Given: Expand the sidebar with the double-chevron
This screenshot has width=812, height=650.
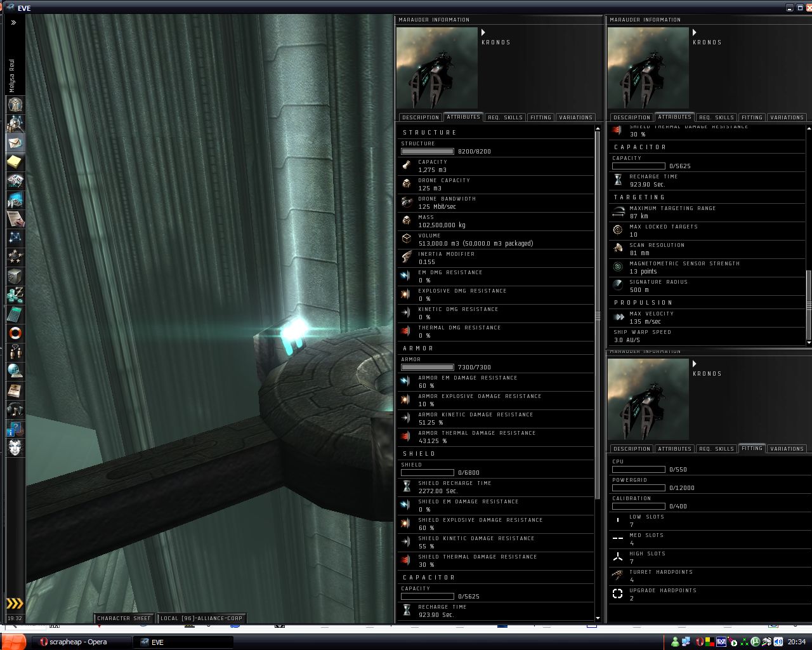Looking at the screenshot, I should tap(13, 22).
